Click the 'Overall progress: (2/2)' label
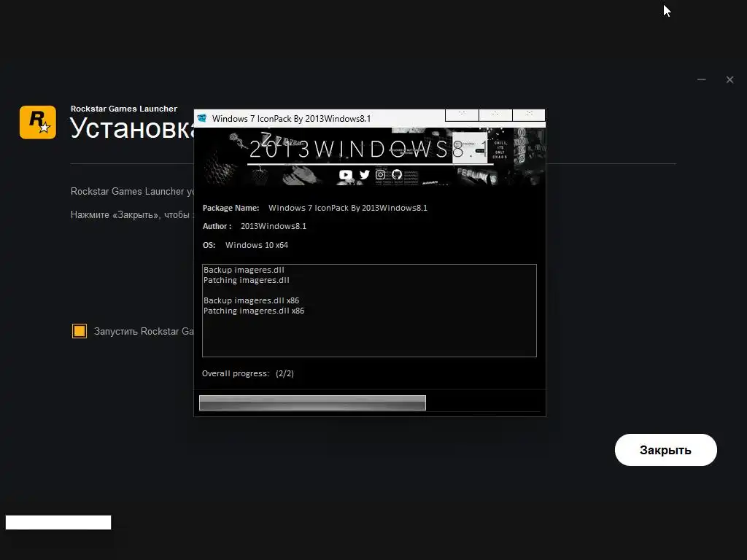Screen dimensions: 747x560 tap(248, 373)
